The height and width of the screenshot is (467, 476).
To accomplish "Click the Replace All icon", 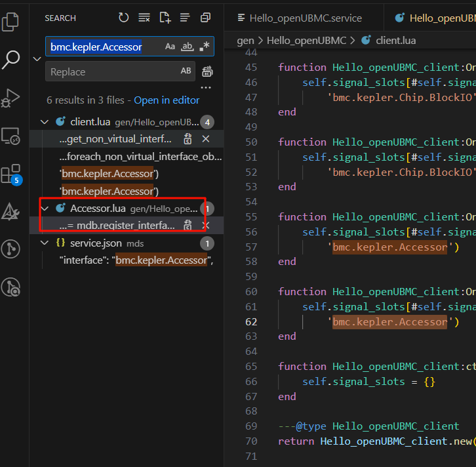I will [x=207, y=71].
